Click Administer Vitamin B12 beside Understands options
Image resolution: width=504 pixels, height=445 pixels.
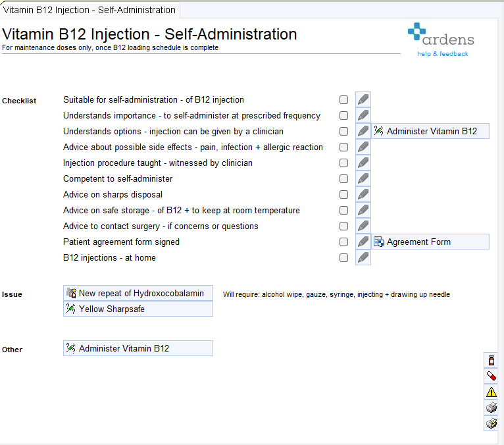click(x=430, y=131)
